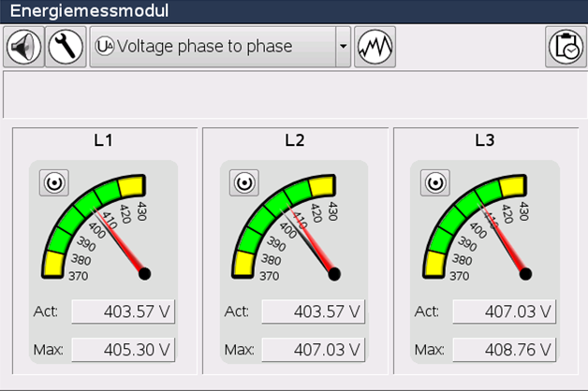This screenshot has height=391, width=588.
Task: Select the L2 Max field 407.03 V
Action: (x=314, y=350)
